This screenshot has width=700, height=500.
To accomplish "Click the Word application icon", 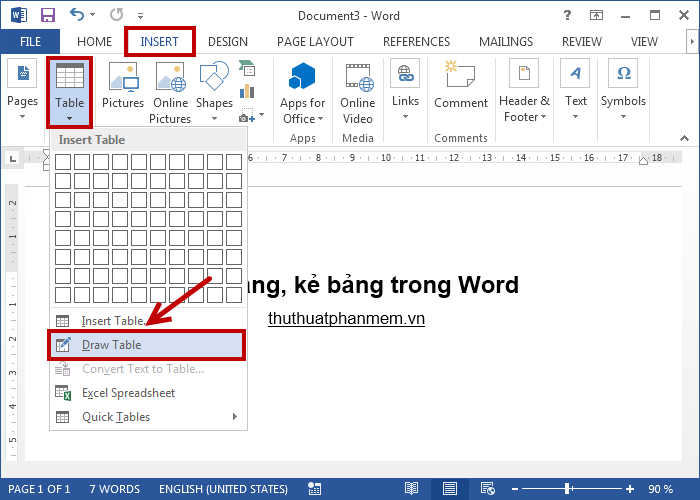I will point(18,16).
